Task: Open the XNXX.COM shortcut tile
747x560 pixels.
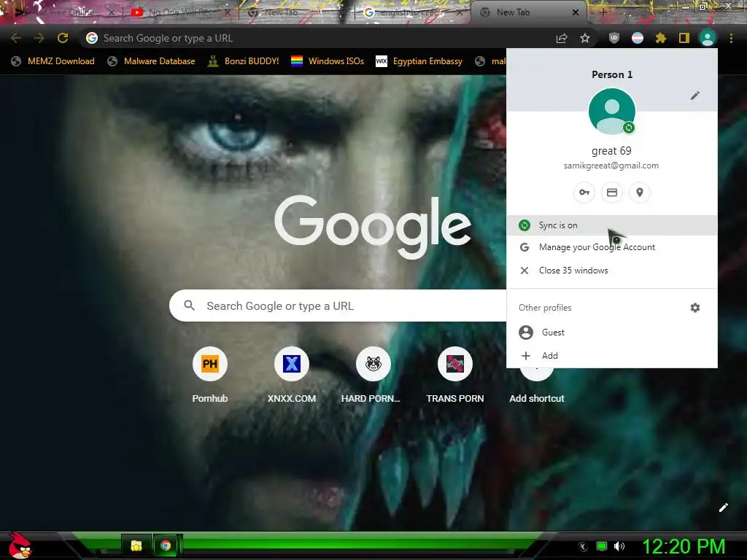Action: [x=292, y=376]
